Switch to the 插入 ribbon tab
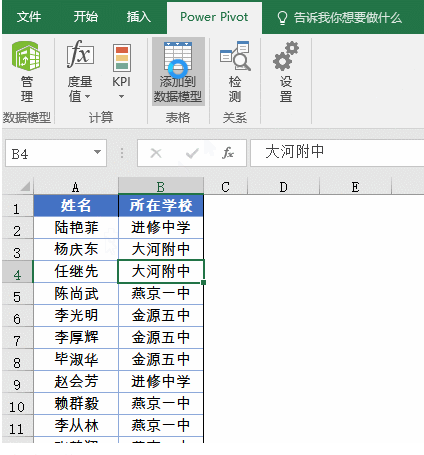Image resolution: width=424 pixels, height=455 pixels. coord(139,17)
